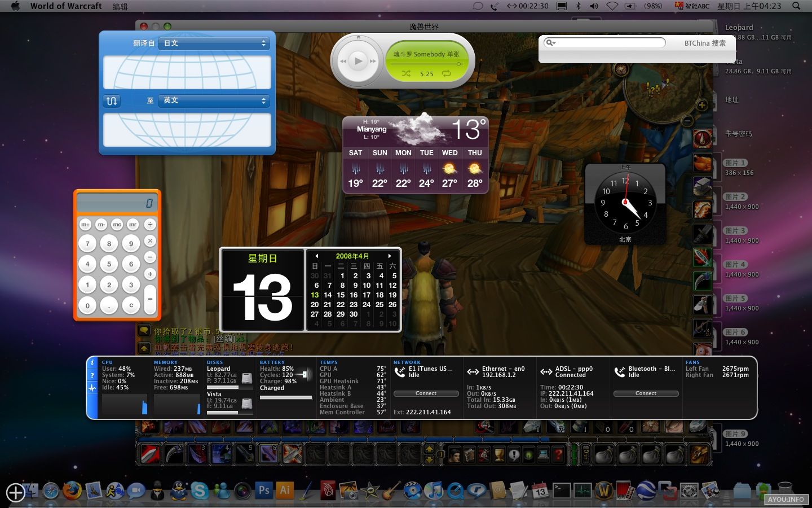Click the menu bar clock 星期日 上午04:23

click(x=749, y=6)
